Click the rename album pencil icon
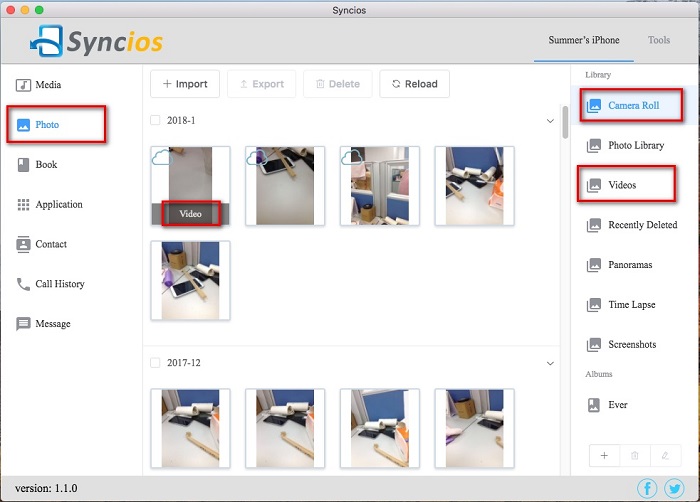The width and height of the screenshot is (700, 502). coord(665,456)
